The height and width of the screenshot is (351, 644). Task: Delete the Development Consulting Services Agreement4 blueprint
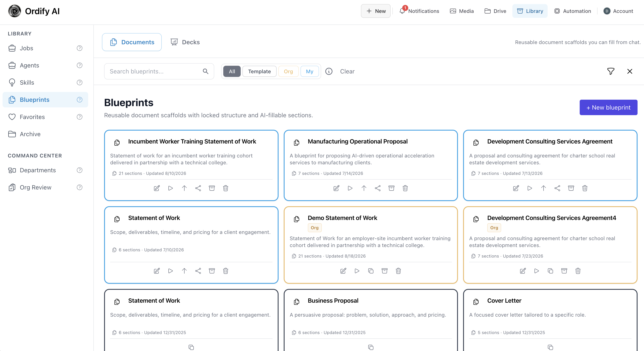[x=578, y=271]
